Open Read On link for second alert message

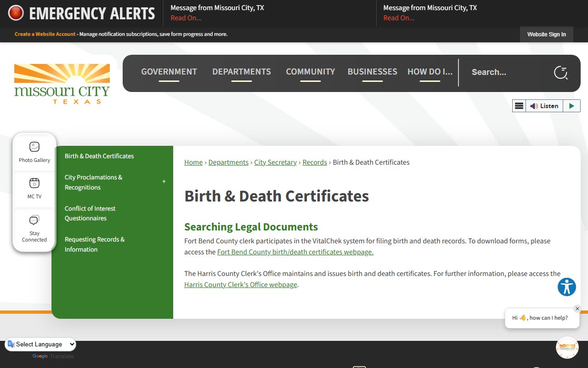click(x=399, y=18)
